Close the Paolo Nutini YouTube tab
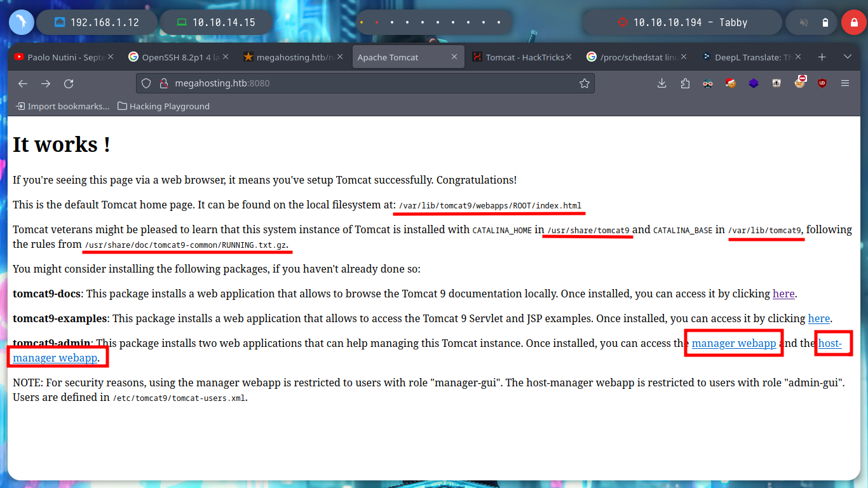Screen dimensions: 868x488 coord(111,57)
